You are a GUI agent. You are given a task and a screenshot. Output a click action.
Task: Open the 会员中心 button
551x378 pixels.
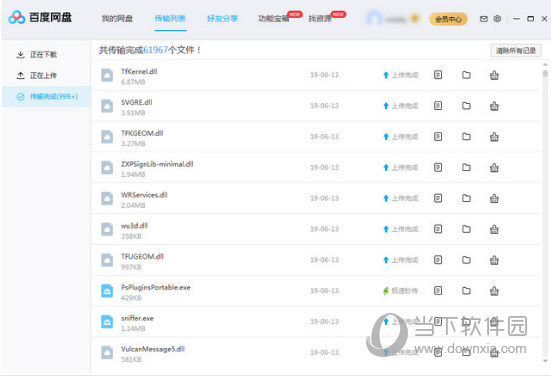pos(448,19)
